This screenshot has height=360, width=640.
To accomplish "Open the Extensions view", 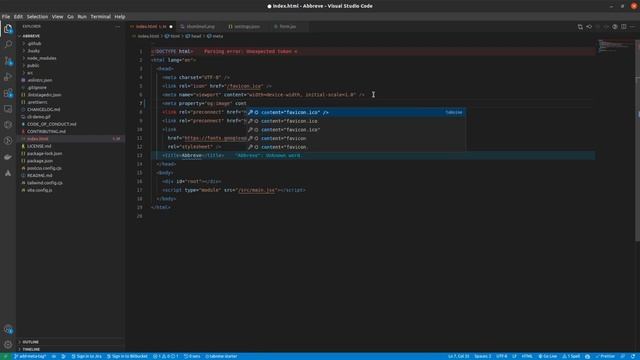I will (x=8, y=93).
